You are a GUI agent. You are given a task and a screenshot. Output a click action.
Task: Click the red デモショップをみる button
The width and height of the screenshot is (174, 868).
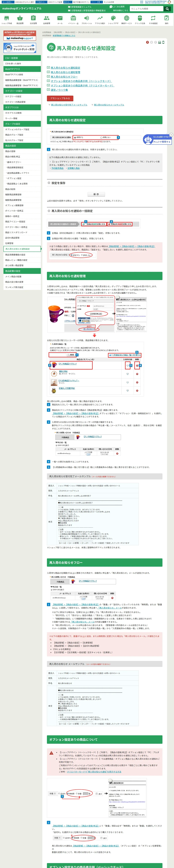click(x=60, y=98)
